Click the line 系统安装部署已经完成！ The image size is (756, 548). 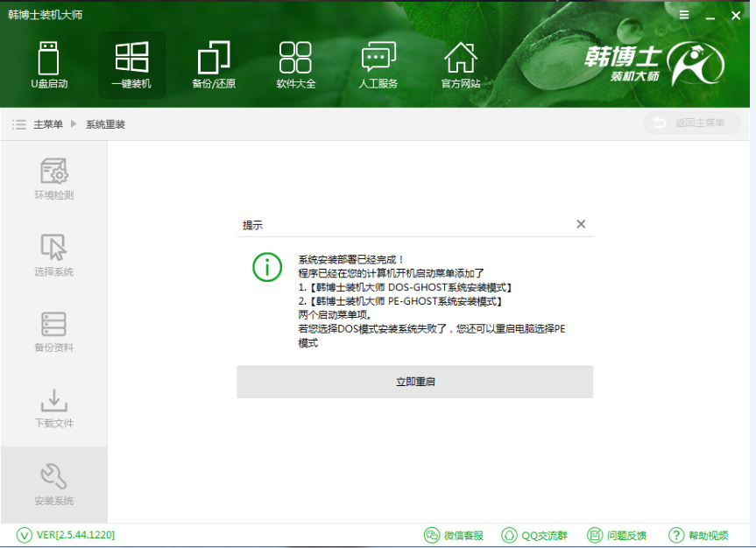[x=350, y=260]
